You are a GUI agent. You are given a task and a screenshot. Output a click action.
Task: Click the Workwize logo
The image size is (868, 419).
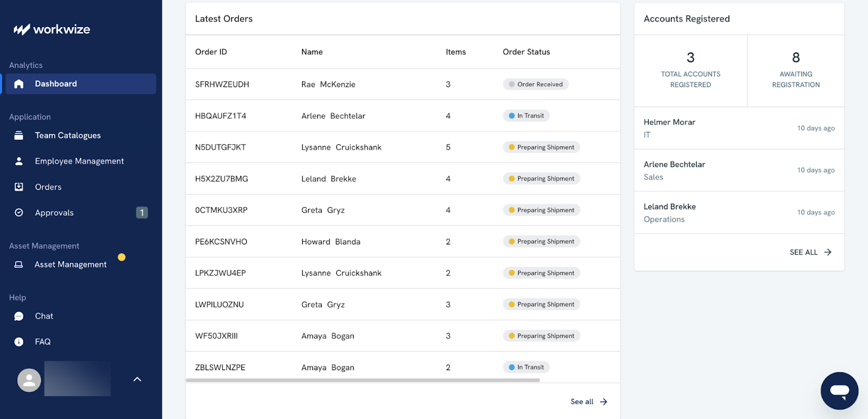pyautogui.click(x=52, y=29)
